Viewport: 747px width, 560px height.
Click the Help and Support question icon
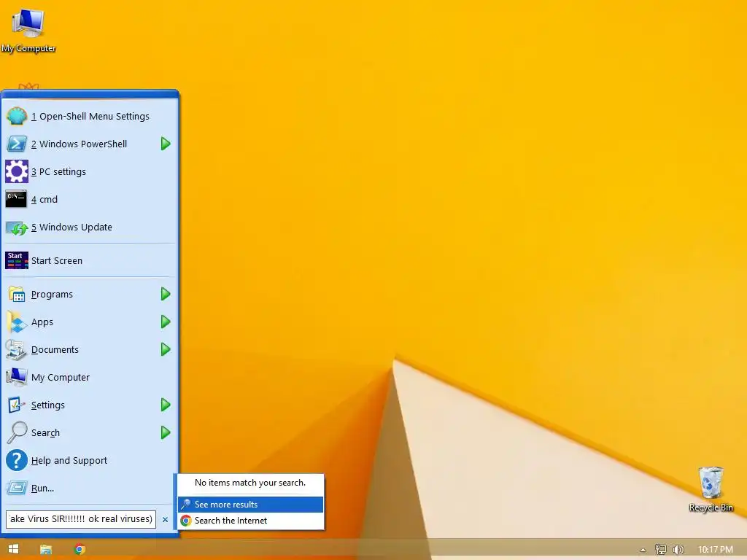16,461
